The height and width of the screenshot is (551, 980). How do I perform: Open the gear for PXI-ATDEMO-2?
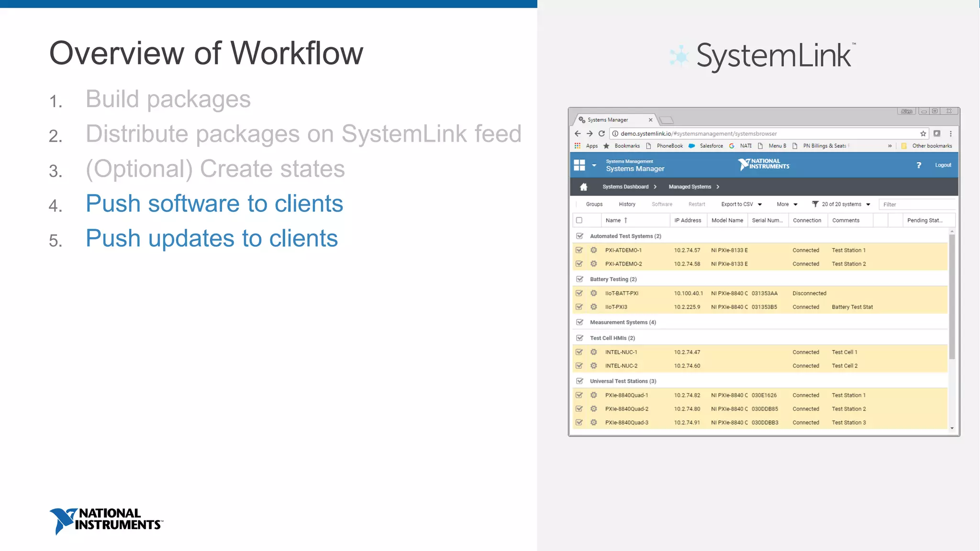(x=594, y=264)
